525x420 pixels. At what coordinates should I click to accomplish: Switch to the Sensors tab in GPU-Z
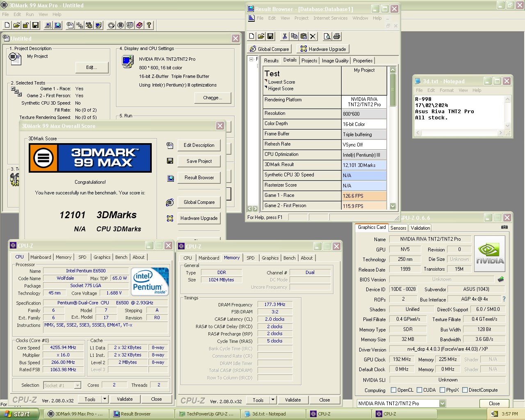click(x=398, y=228)
